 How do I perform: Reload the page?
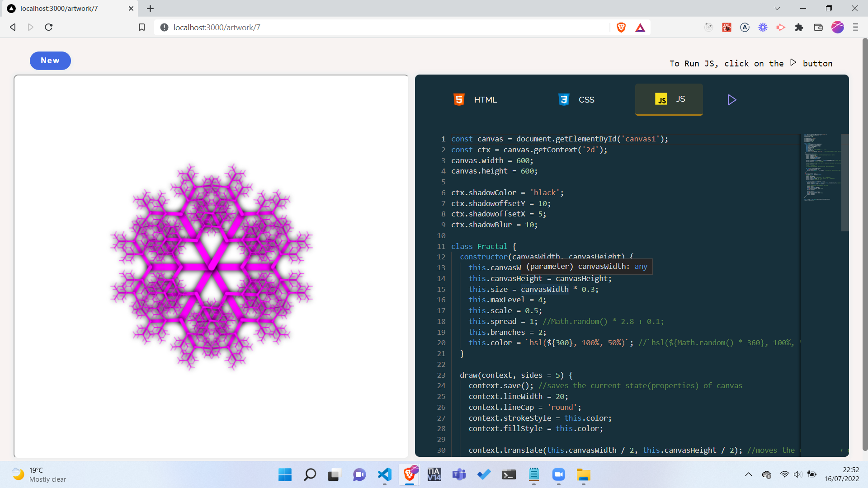click(49, 28)
